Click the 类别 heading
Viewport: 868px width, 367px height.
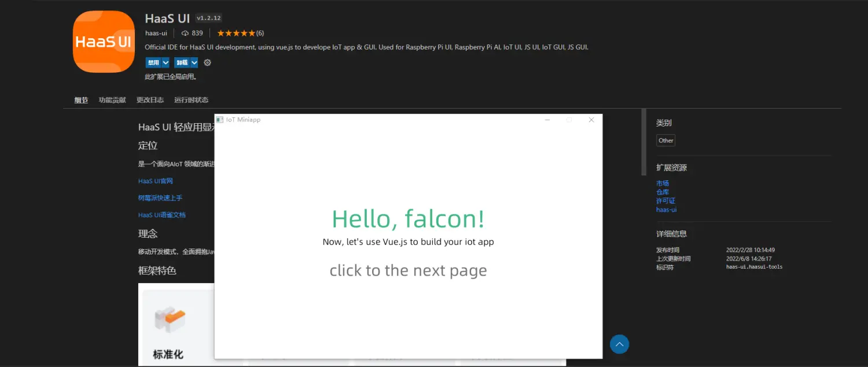[664, 123]
